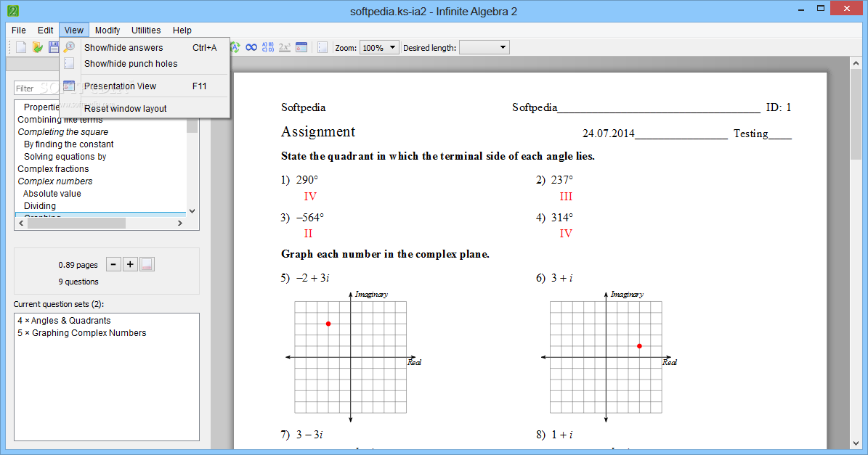Select Completing the square topic
Image resolution: width=868 pixels, height=455 pixels.
pyautogui.click(x=63, y=131)
